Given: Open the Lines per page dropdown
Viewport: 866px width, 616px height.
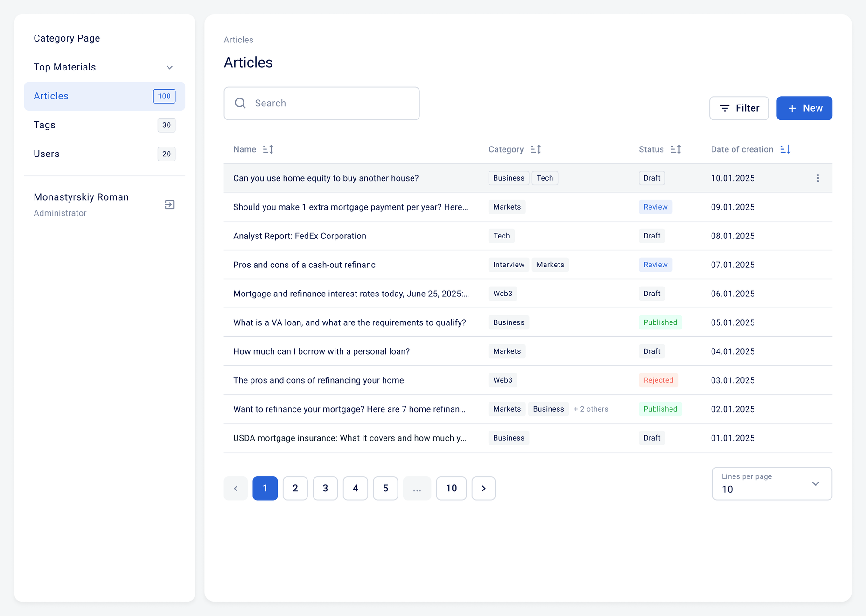Looking at the screenshot, I should [x=772, y=484].
